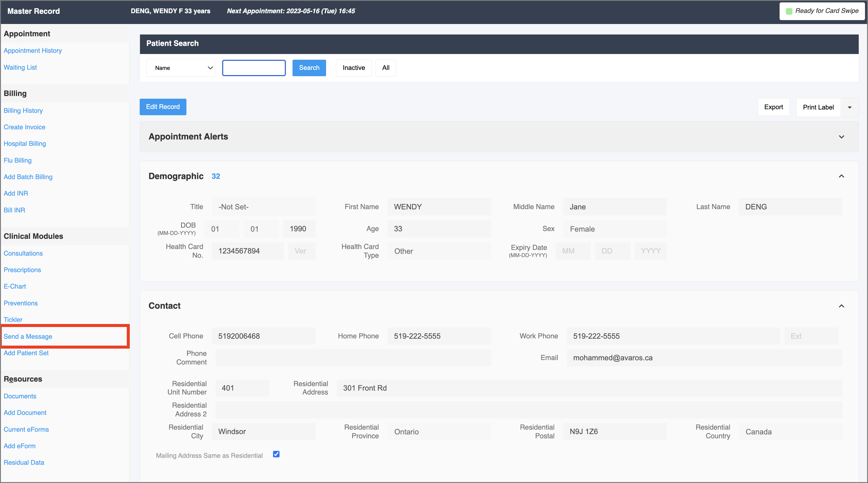Click Expiry Date YYYY field
The height and width of the screenshot is (483, 868).
tap(650, 251)
